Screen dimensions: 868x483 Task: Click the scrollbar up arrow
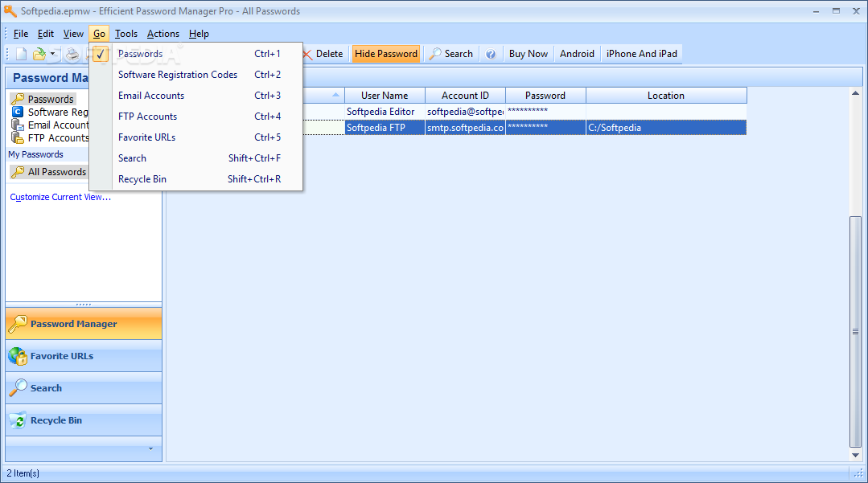click(x=855, y=93)
